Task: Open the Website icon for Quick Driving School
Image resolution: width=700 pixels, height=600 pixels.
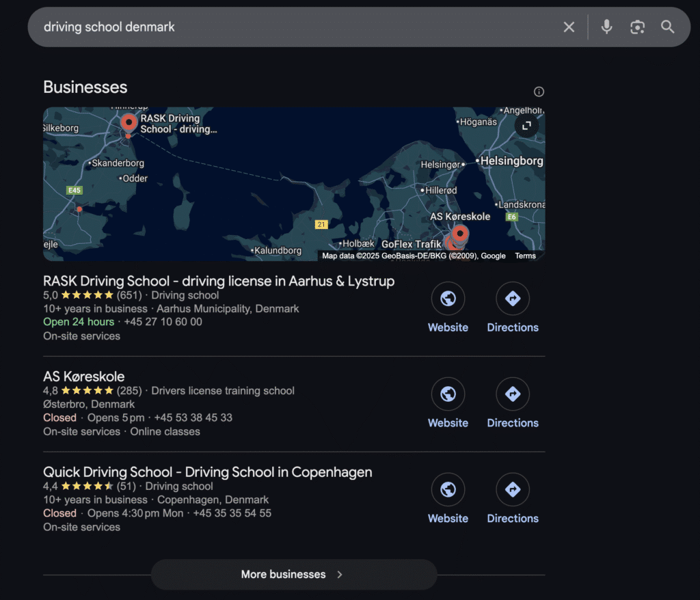Action: (448, 490)
